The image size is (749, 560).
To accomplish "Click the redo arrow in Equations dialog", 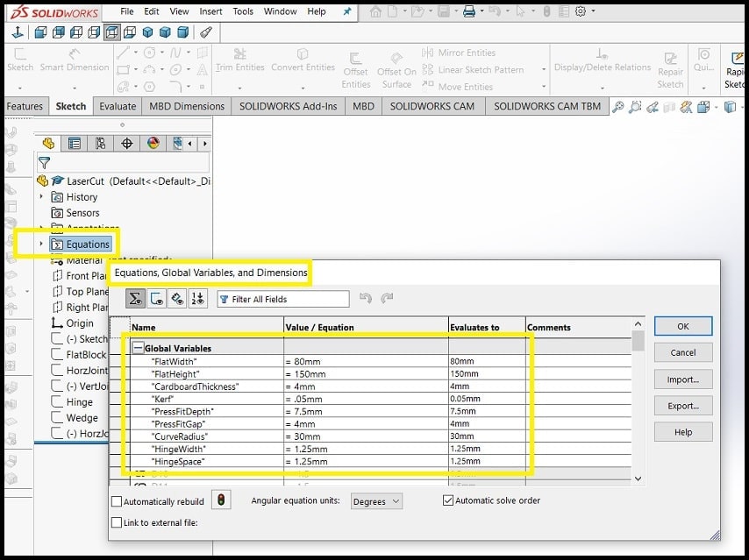I will point(387,298).
